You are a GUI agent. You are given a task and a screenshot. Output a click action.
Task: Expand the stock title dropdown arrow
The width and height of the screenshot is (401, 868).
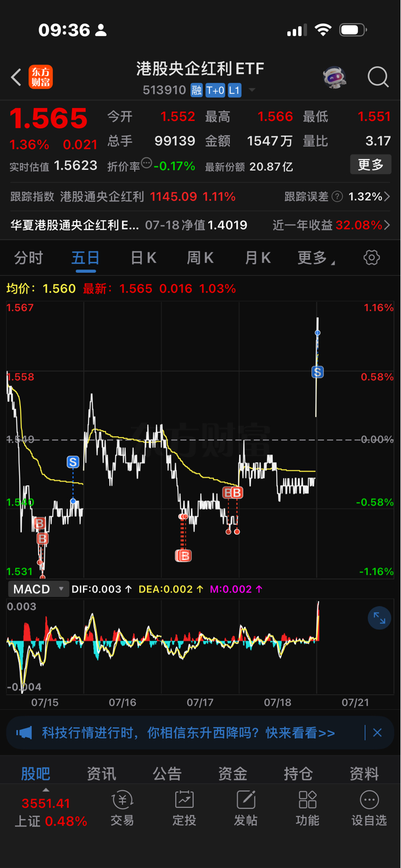252,90
